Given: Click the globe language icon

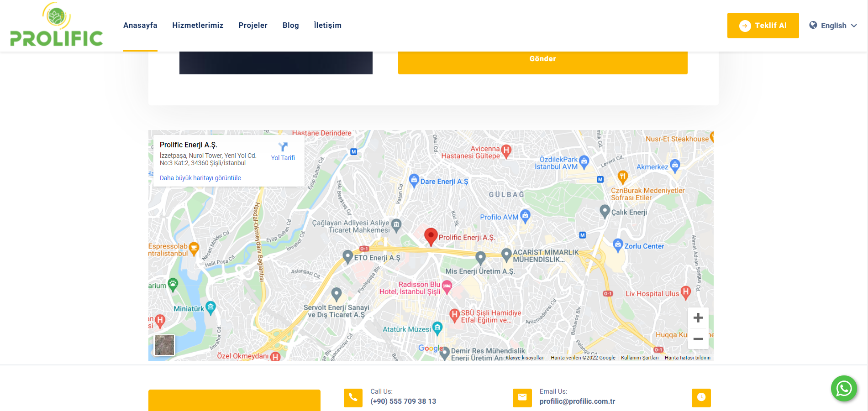Looking at the screenshot, I should (813, 25).
